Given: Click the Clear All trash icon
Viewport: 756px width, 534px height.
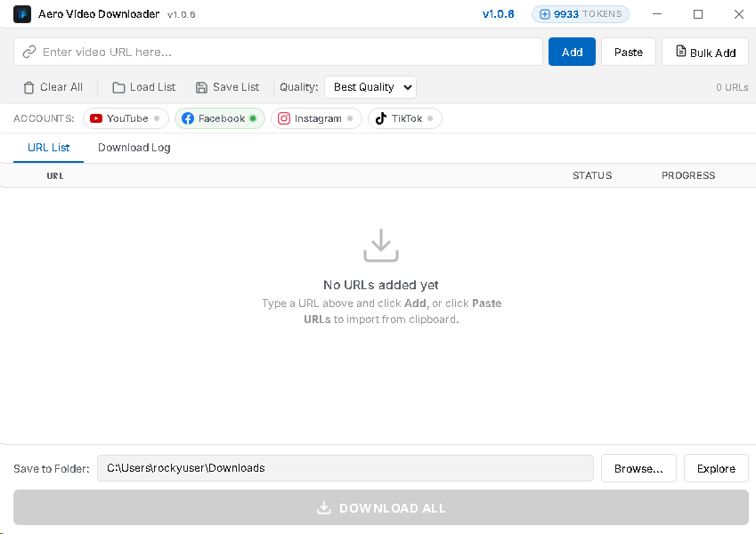Looking at the screenshot, I should pyautogui.click(x=28, y=87).
